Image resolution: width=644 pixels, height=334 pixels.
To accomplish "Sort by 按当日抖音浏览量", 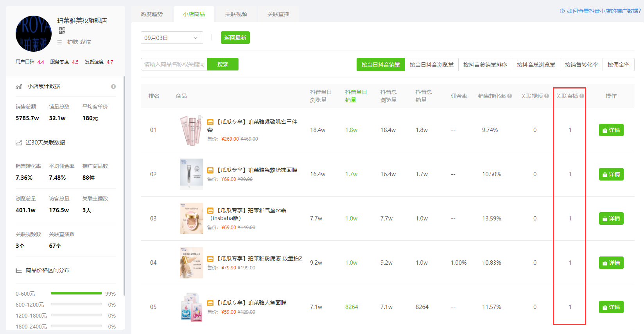I will (x=432, y=65).
